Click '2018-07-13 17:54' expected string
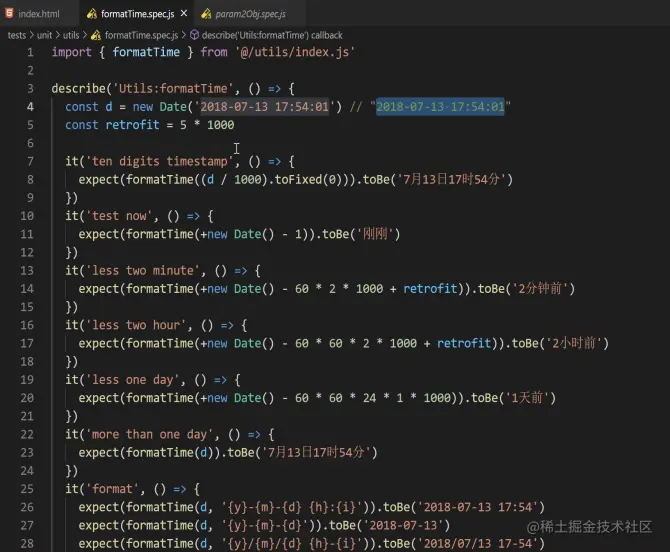The width and height of the screenshot is (670, 552). pos(478,507)
